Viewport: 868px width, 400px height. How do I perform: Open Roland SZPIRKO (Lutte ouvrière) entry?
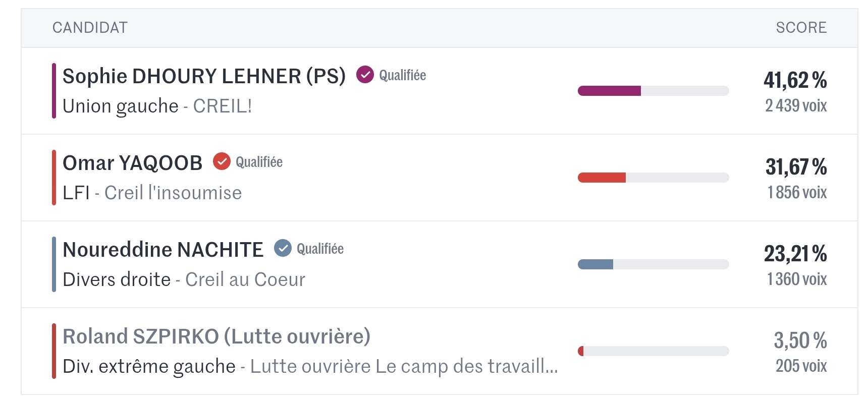tap(216, 336)
